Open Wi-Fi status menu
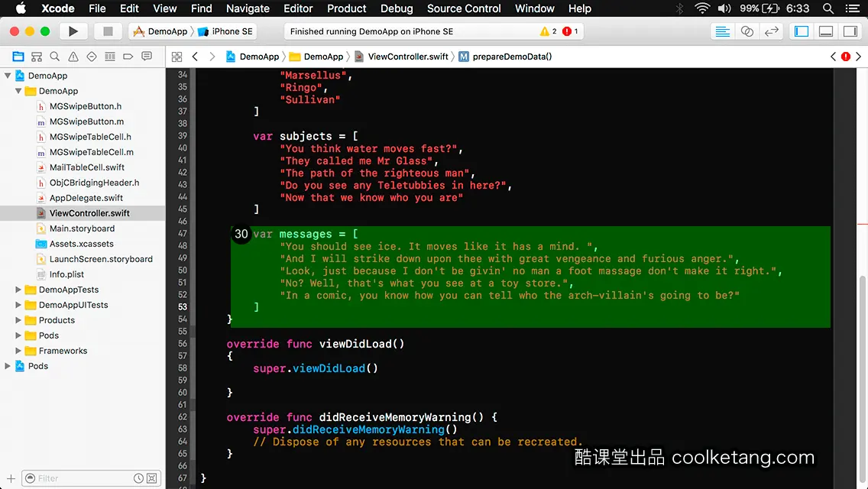The width and height of the screenshot is (868, 489). click(x=702, y=8)
